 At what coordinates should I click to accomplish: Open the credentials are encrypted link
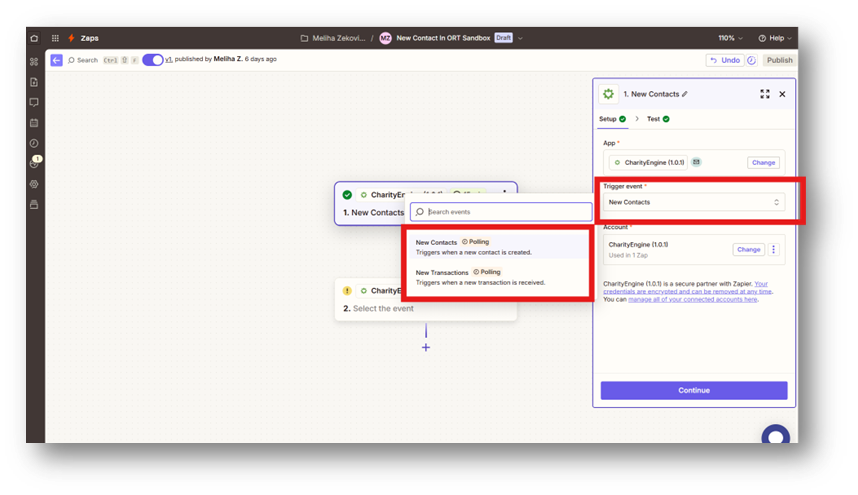687,292
